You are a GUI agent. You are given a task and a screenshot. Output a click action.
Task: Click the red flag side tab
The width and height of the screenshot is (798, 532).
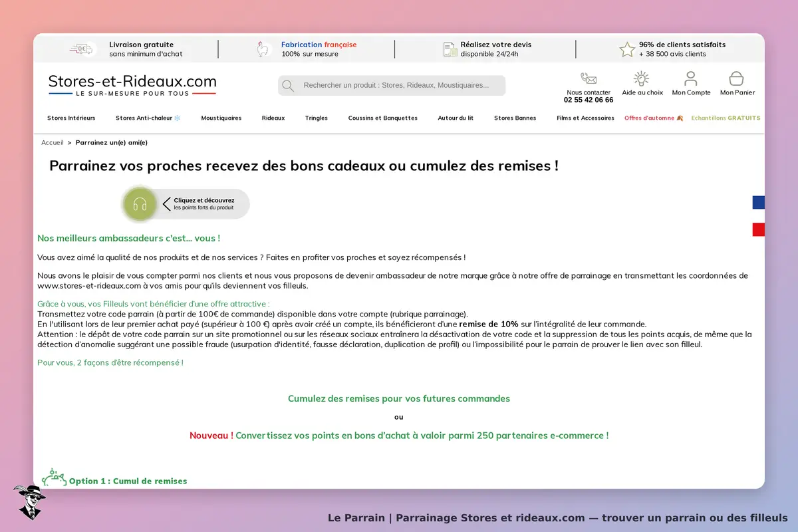(759, 229)
